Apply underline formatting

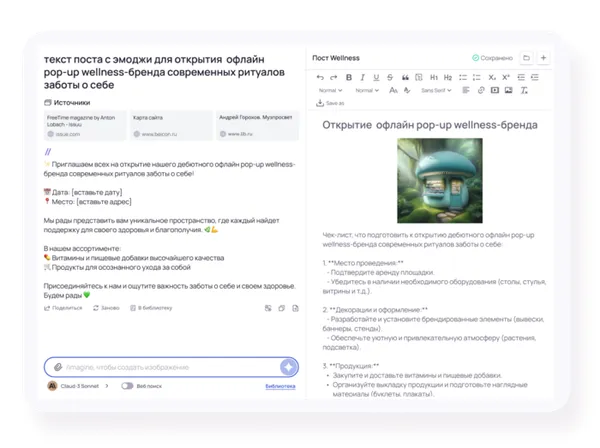point(376,78)
